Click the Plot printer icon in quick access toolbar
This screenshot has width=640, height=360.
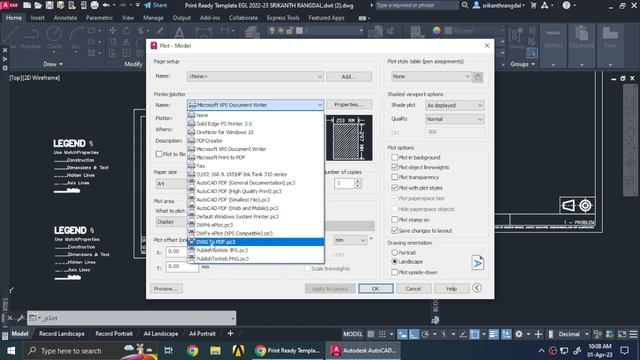(x=94, y=5)
